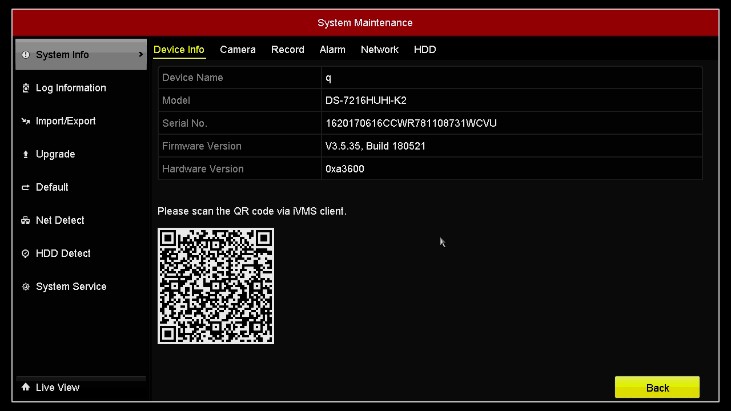Select the Import/Export icon in sidebar
Image resolution: width=731 pixels, height=411 pixels.
(x=26, y=121)
